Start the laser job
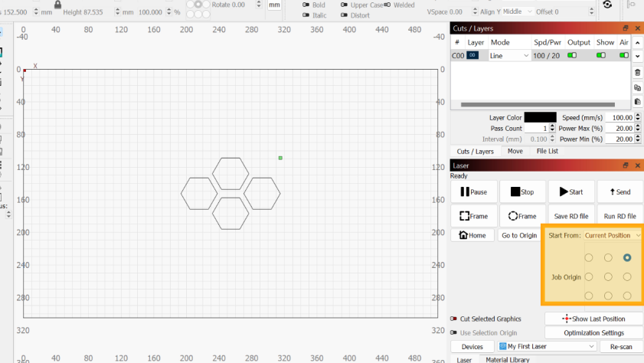This screenshot has height=363, width=644. [570, 192]
